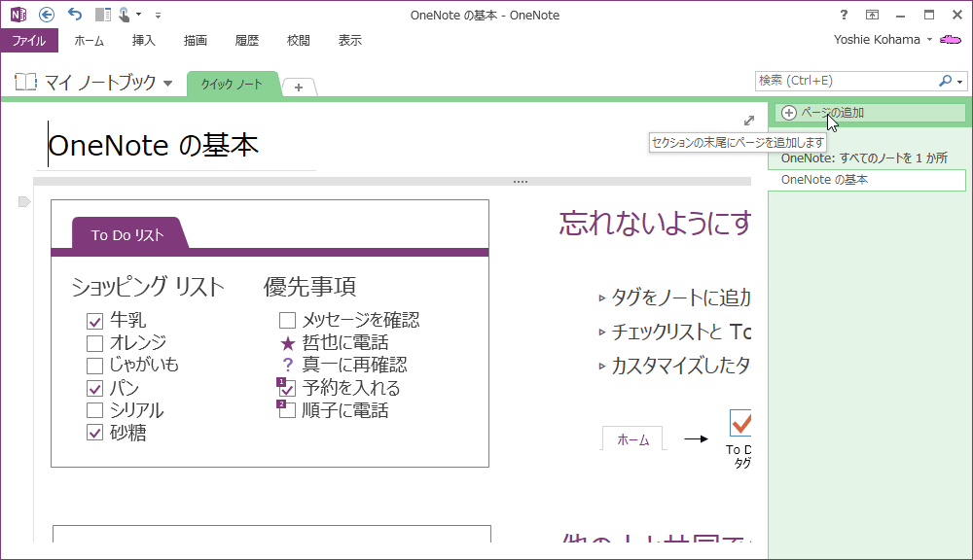
Task: Open the 履歴 ribbon tab
Action: tap(246, 40)
